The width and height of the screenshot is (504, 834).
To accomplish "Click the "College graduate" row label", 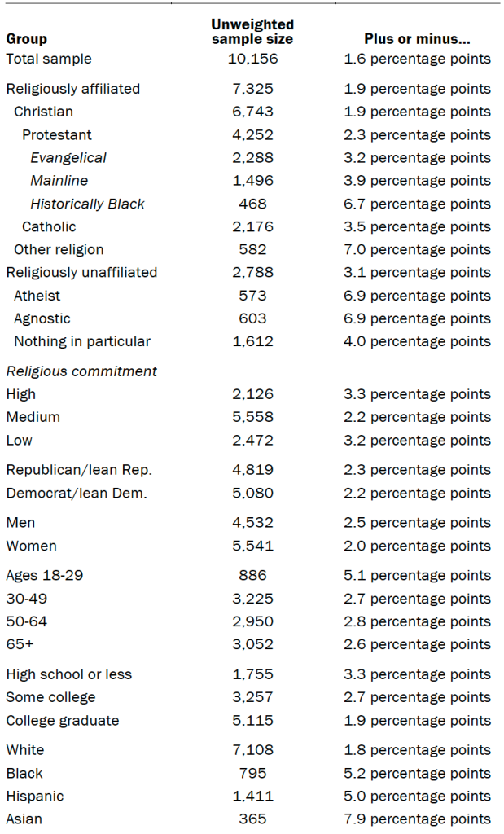I will (x=63, y=721).
